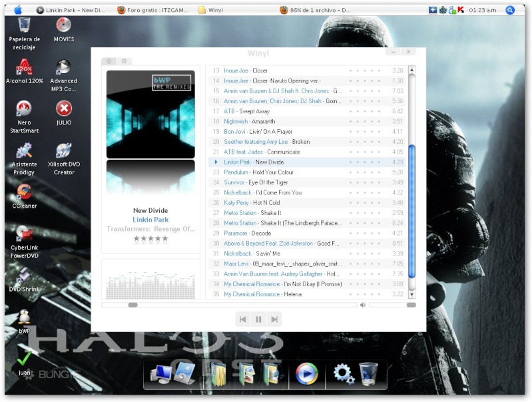This screenshot has height=402, width=532.
Task: Click the search icon in top bar
Action: coord(510,10)
